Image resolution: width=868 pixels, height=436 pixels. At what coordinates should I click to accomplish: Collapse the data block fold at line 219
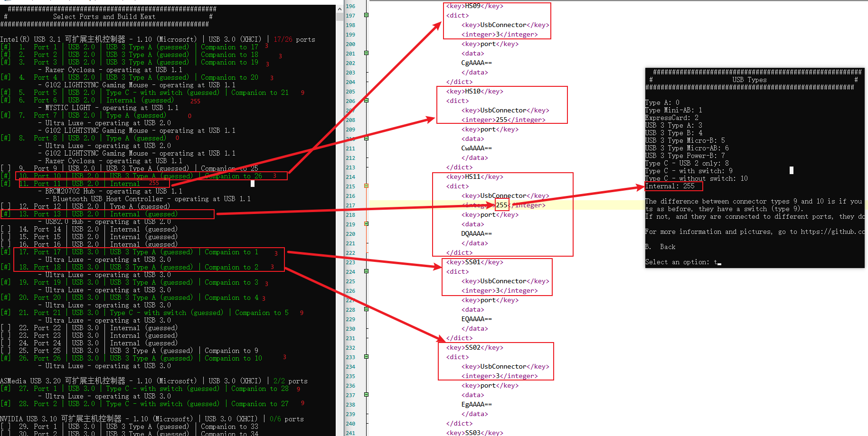pos(366,224)
